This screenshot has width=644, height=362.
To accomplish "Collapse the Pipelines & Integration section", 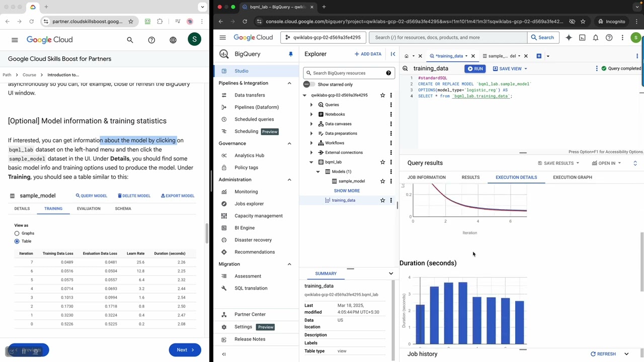I will pos(289,83).
